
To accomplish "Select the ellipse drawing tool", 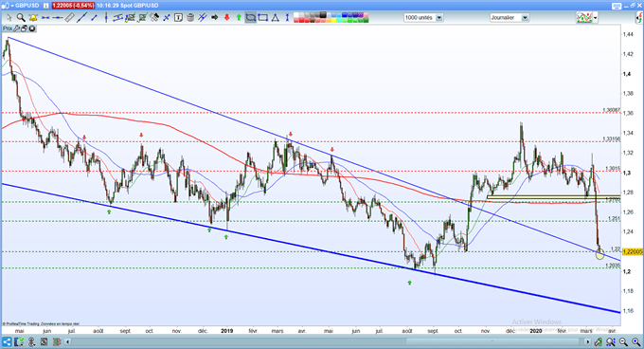I will point(251,18).
